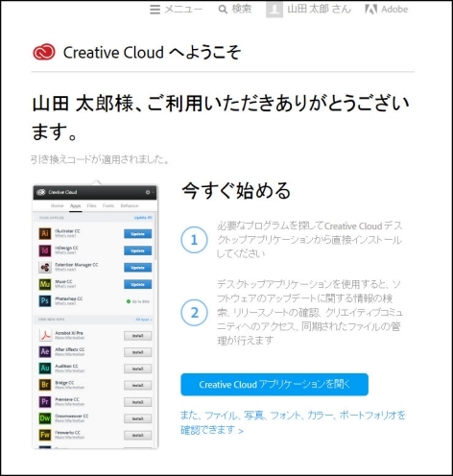453x476 pixels.
Task: Click the Dreamweaver CC Dw icon
Action: (x=45, y=418)
